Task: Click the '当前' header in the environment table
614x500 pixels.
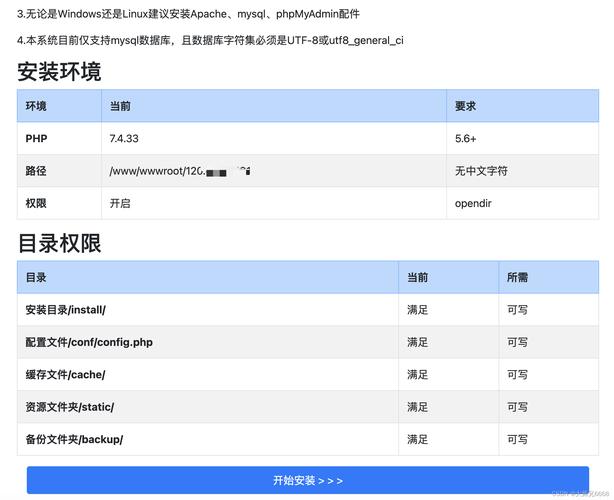Action: click(120, 106)
